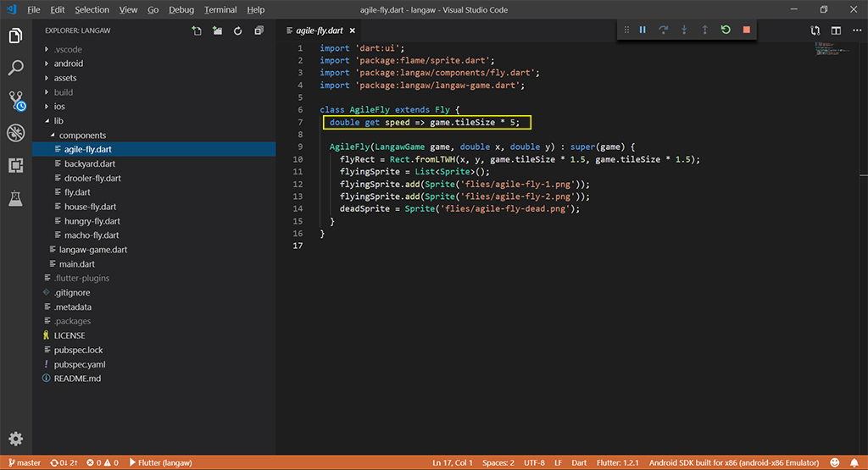Click the master branch status item
The height and width of the screenshot is (470, 868).
click(x=24, y=463)
